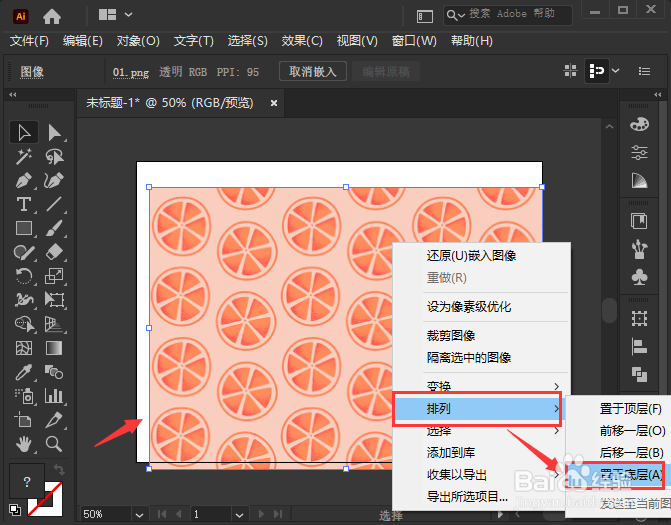This screenshot has height=525, width=671.
Task: Select the Curvature tool
Action: (54, 181)
